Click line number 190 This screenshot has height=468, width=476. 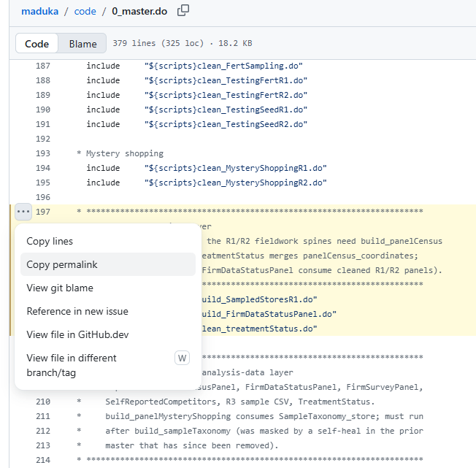pos(43,110)
